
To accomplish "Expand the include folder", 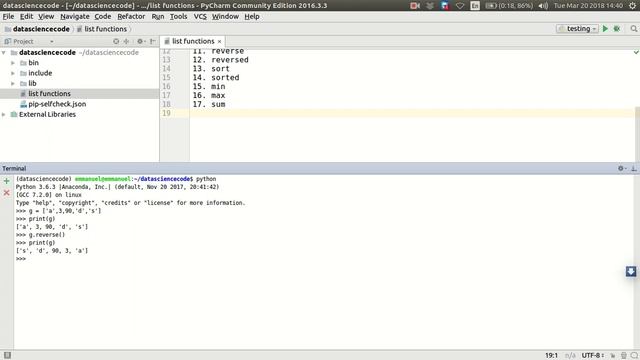I will (x=13, y=73).
